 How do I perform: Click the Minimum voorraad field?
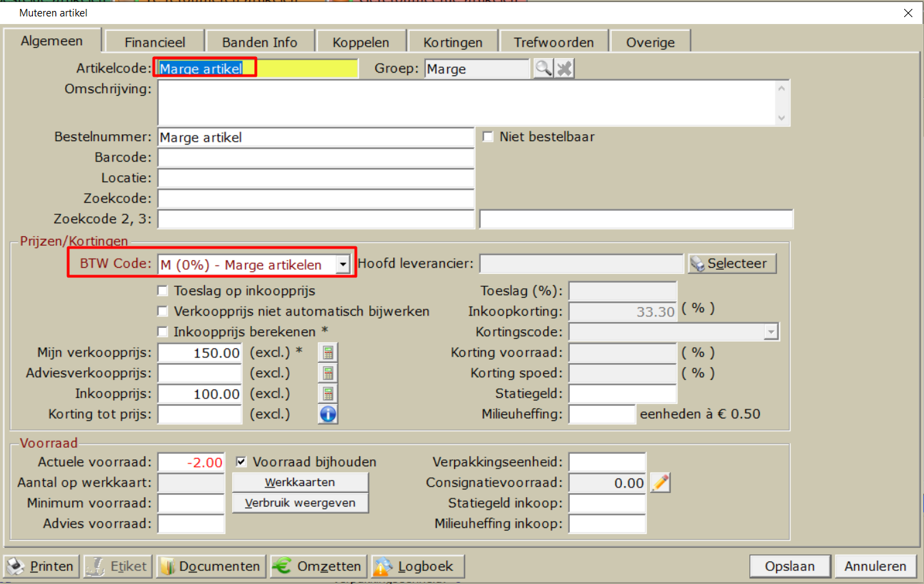click(191, 503)
